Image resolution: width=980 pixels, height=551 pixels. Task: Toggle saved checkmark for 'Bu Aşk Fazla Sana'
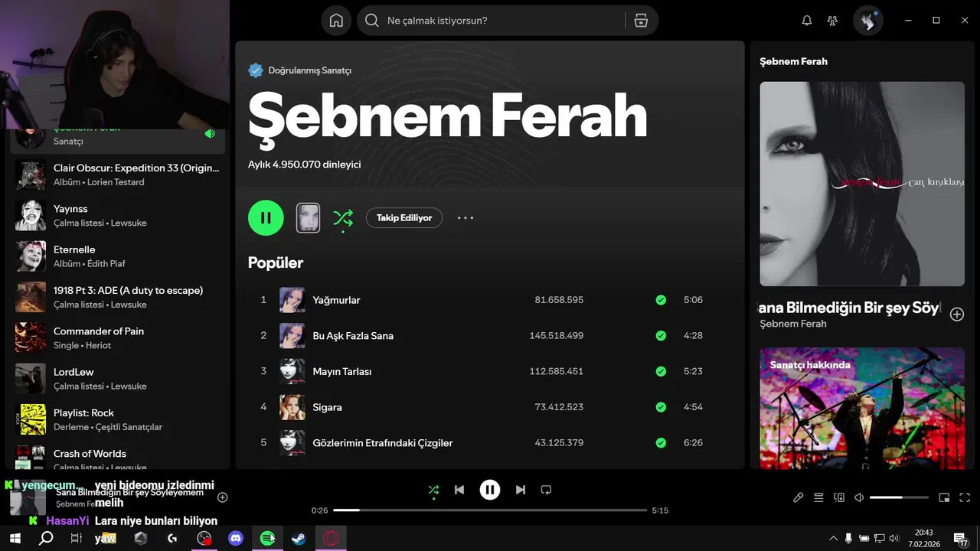click(x=661, y=335)
